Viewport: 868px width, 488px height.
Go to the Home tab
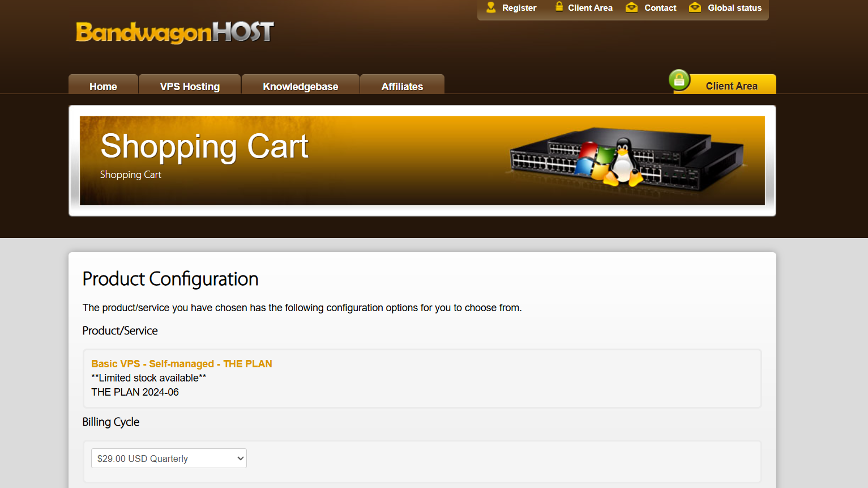point(103,84)
